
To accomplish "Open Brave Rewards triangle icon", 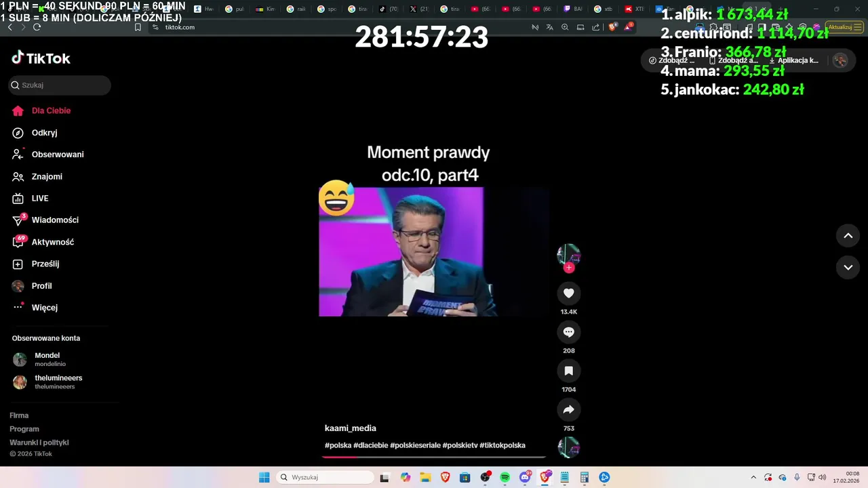I will click(629, 27).
